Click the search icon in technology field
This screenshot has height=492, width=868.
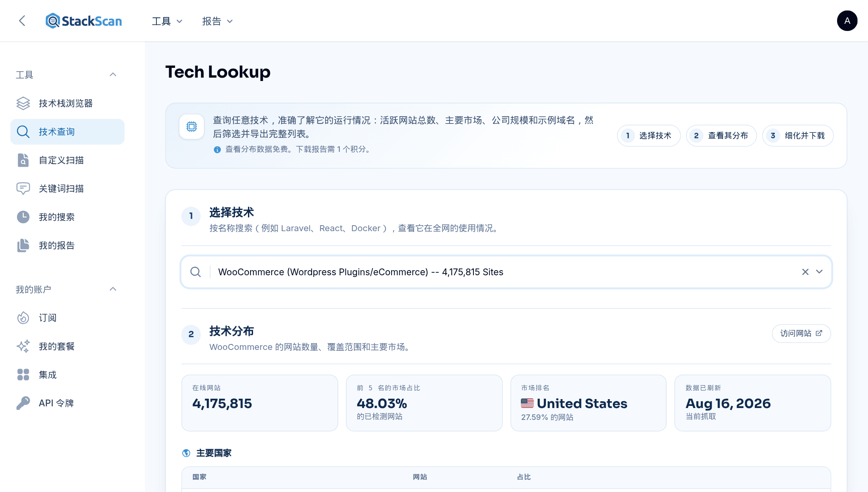click(x=195, y=272)
